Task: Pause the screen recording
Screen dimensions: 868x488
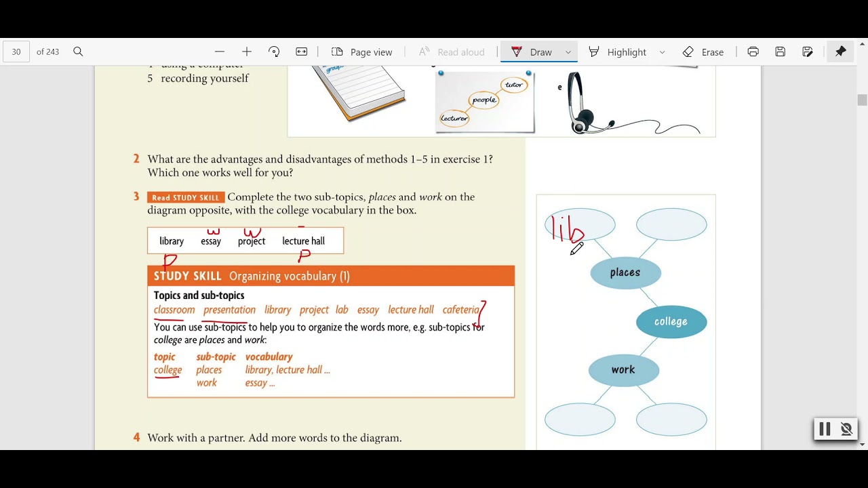Action: (825, 429)
